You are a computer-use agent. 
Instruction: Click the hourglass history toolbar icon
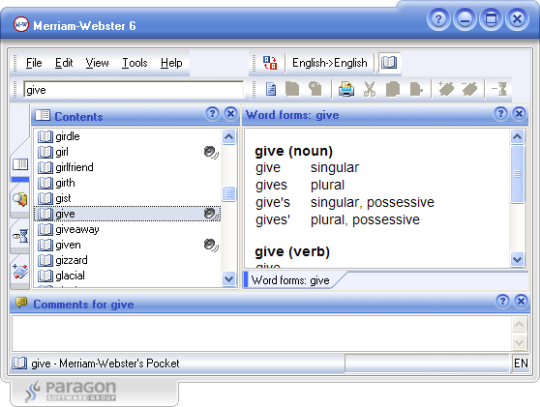[x=499, y=89]
